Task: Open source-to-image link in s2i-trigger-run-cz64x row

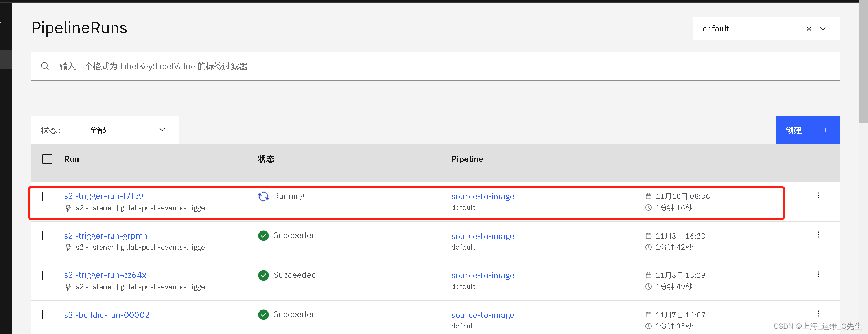Action: tap(483, 275)
